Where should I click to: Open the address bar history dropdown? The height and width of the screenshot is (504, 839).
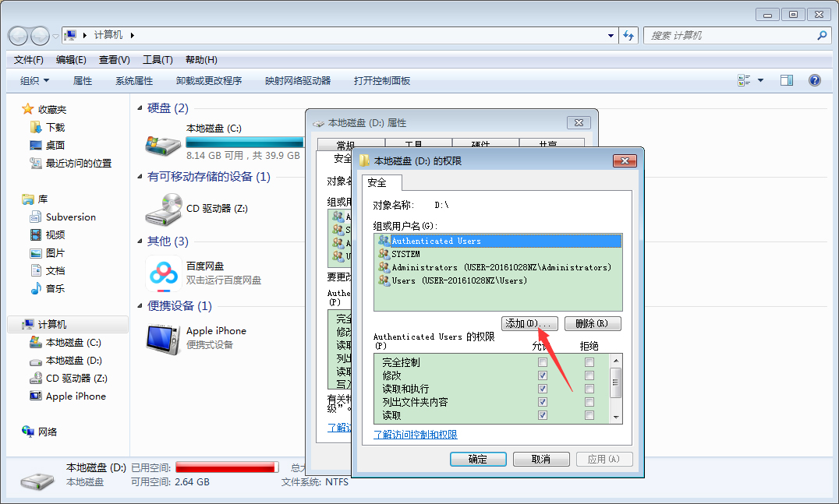611,35
